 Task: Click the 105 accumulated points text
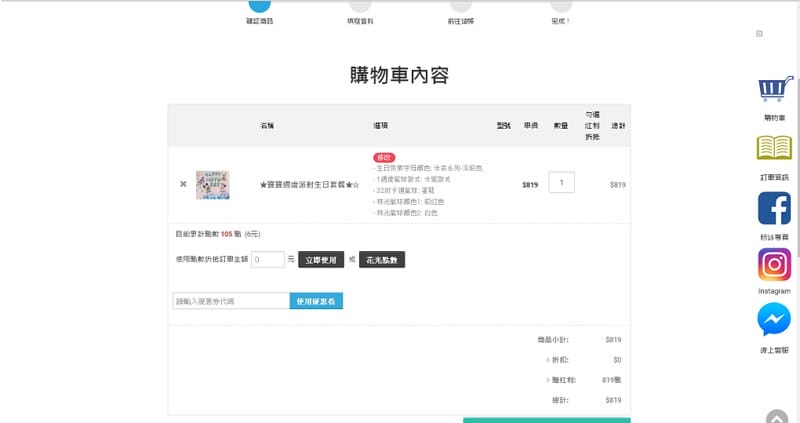[227, 234]
